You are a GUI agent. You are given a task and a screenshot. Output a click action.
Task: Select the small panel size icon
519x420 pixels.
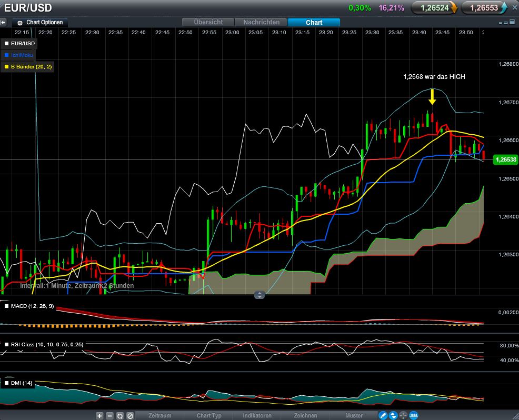click(x=501, y=23)
